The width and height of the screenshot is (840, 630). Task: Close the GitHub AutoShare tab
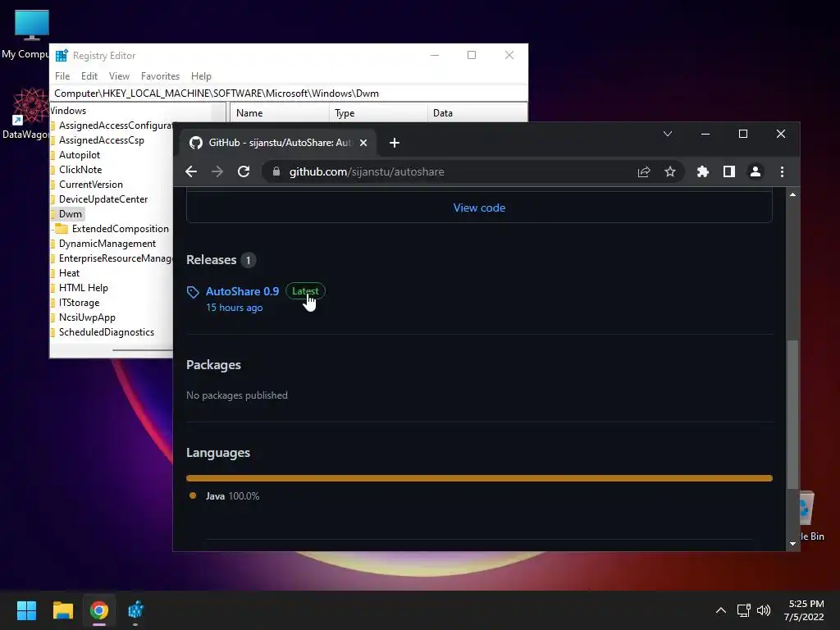pyautogui.click(x=363, y=143)
